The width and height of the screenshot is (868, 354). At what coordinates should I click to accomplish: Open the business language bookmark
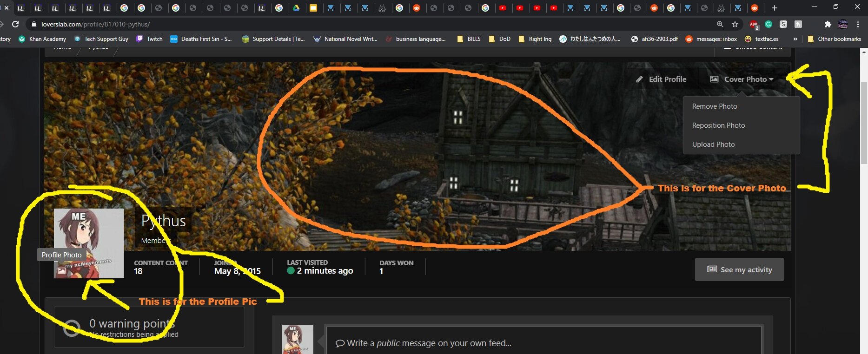416,39
